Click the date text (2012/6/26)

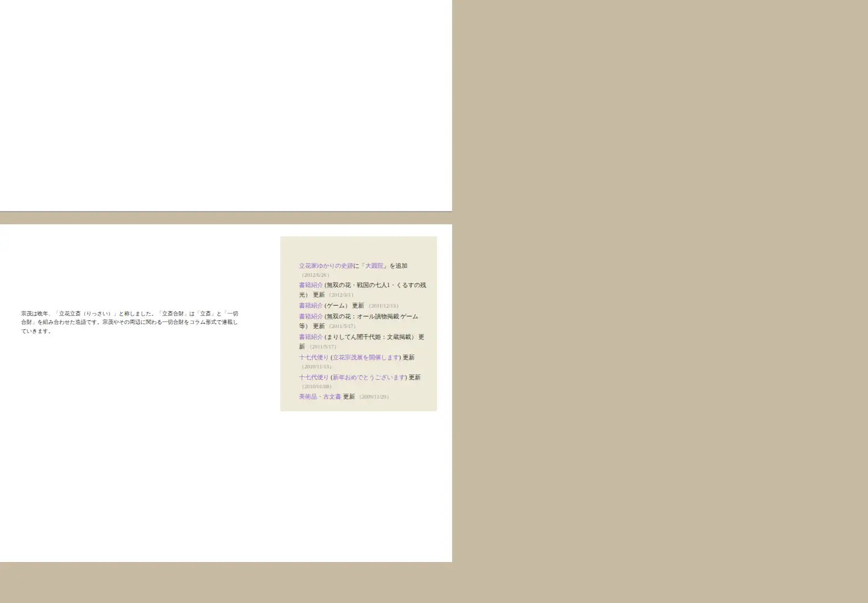[x=316, y=275]
